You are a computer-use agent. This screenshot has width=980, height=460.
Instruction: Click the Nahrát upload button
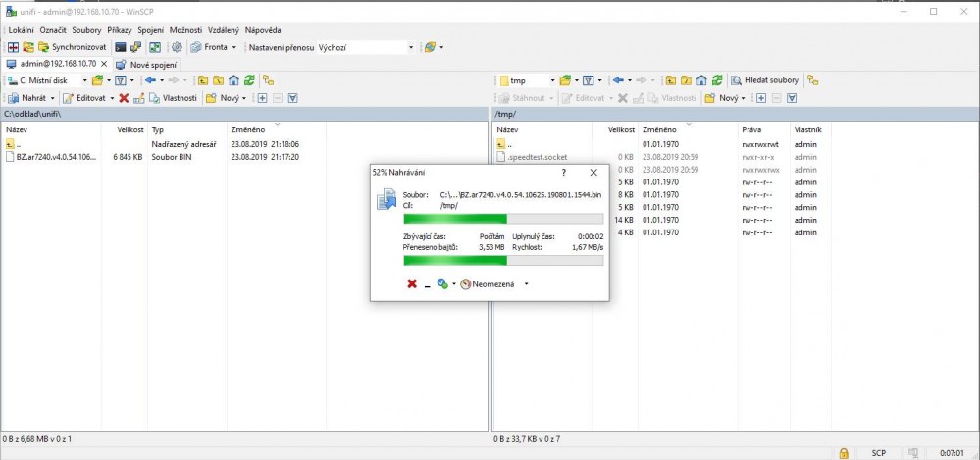point(30,98)
